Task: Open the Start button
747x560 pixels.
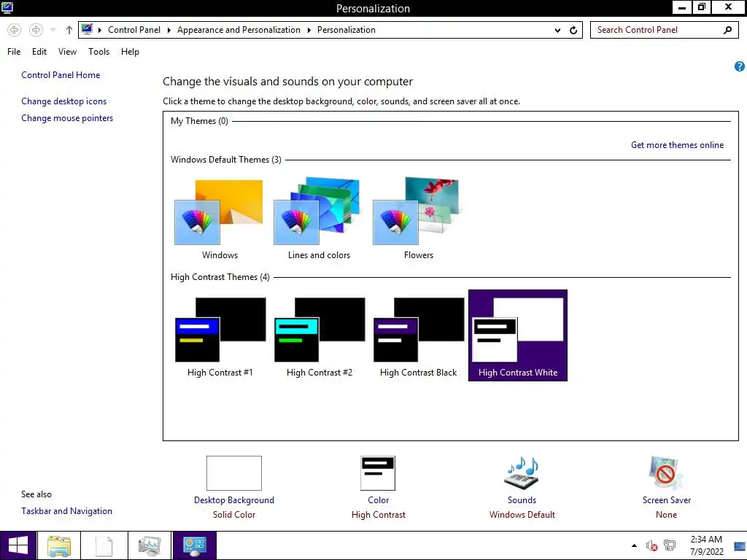Action: tap(18, 545)
